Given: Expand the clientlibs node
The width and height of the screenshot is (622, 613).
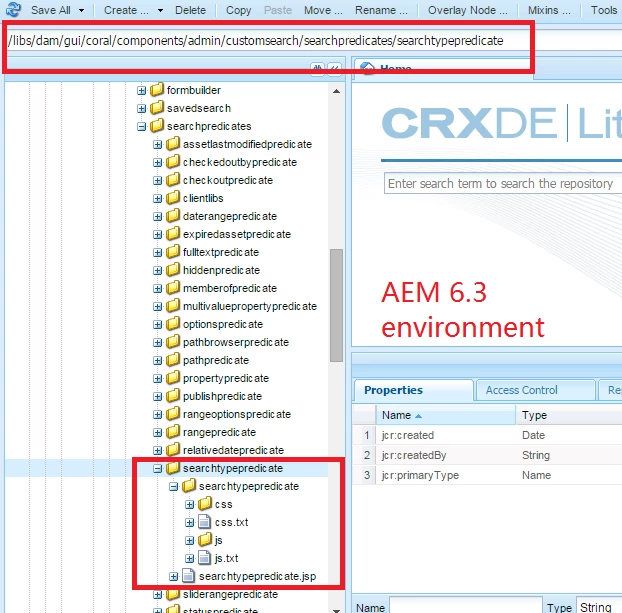Looking at the screenshot, I should pyautogui.click(x=157, y=198).
